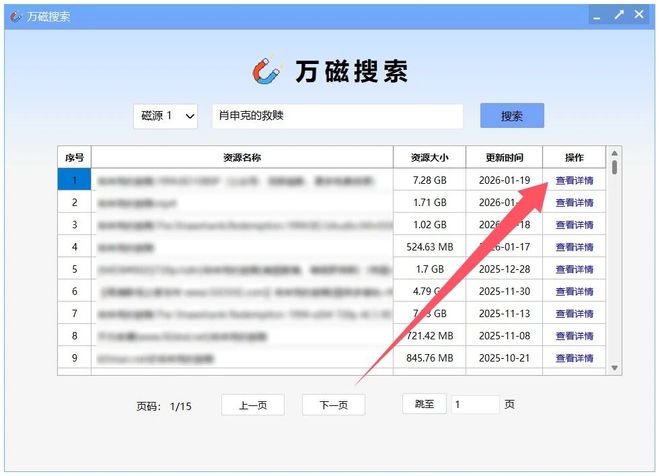Maximize the 万磁搜索 window
Screen dimensions: 660x476
[x=619, y=15]
